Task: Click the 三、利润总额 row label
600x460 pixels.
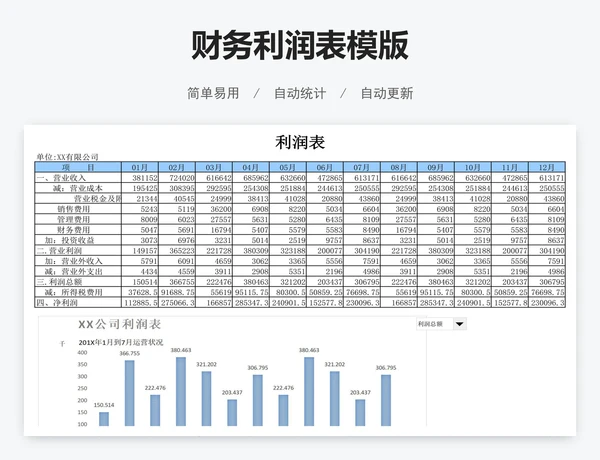Action: [x=78, y=282]
